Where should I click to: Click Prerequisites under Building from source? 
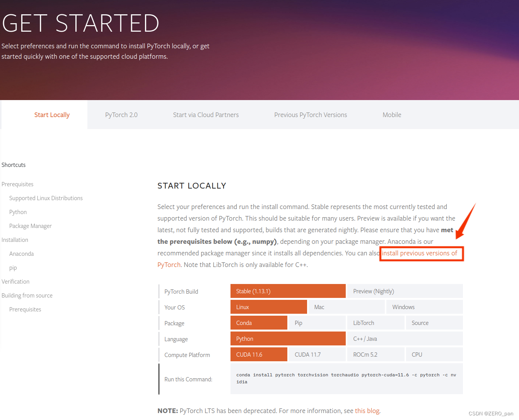[x=25, y=309]
